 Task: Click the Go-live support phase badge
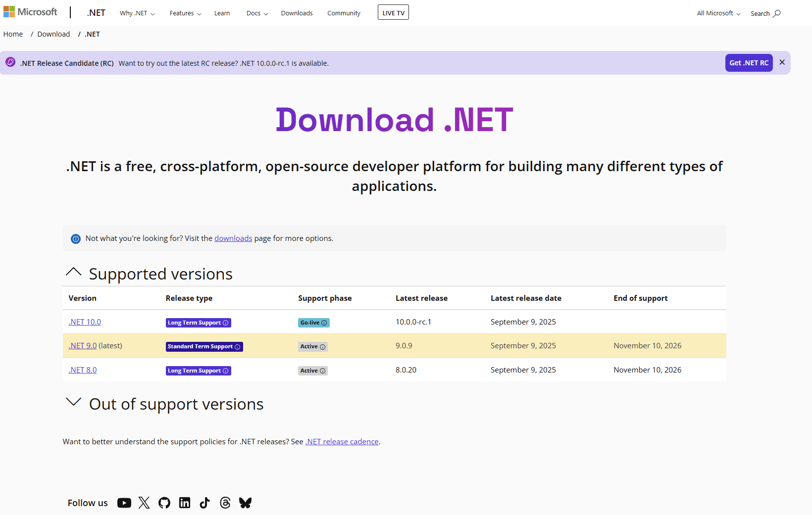314,323
